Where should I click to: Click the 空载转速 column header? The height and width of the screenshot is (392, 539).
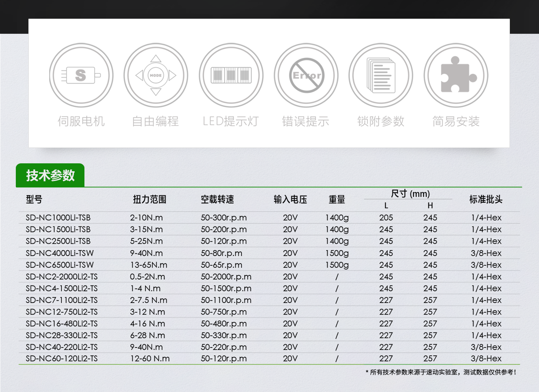point(217,200)
